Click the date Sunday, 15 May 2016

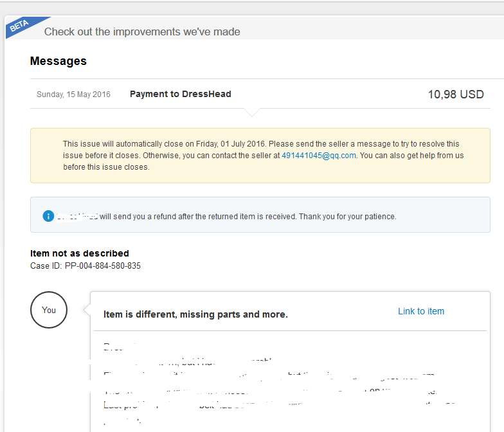(73, 94)
